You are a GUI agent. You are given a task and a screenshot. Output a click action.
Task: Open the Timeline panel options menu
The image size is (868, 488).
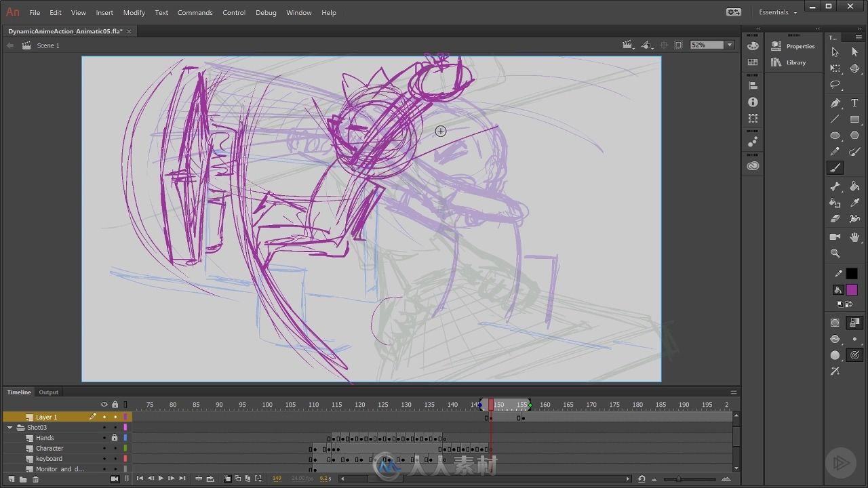(x=733, y=392)
